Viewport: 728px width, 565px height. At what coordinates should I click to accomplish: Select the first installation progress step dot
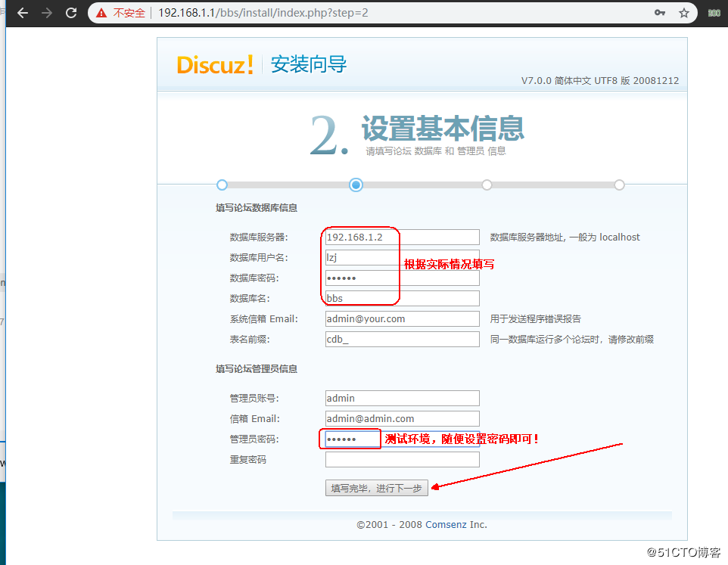click(222, 185)
